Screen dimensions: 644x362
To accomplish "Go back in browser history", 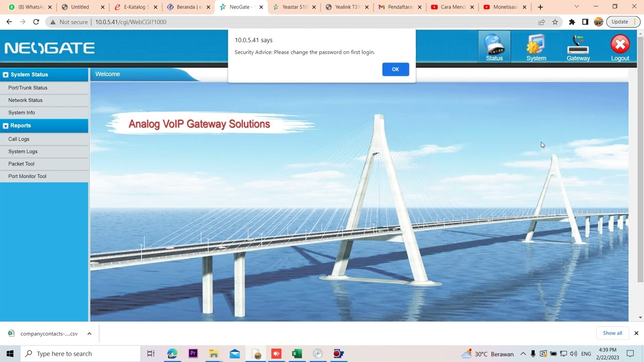I will [9, 22].
